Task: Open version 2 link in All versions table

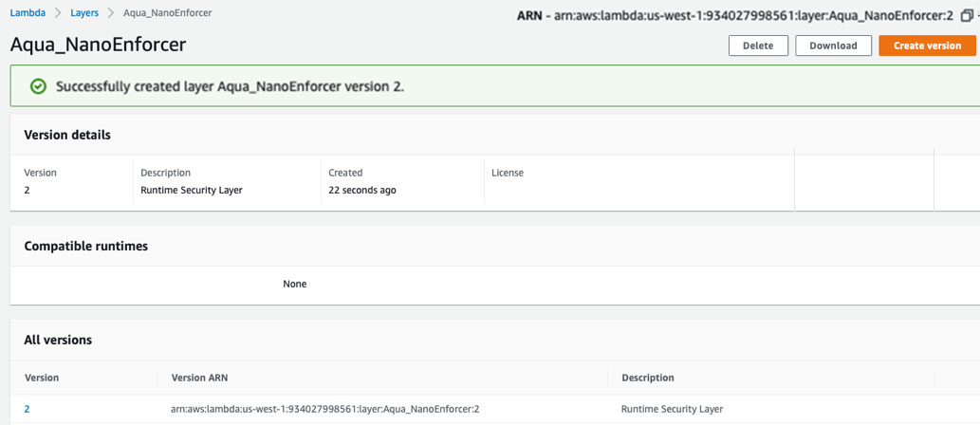Action: coord(27,410)
